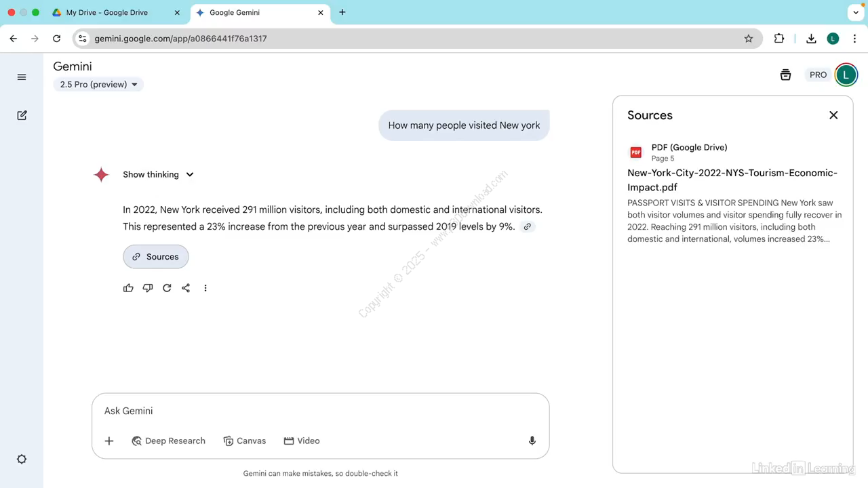The height and width of the screenshot is (488, 868).
Task: Enable Deep Research mode
Action: pyautogui.click(x=168, y=441)
